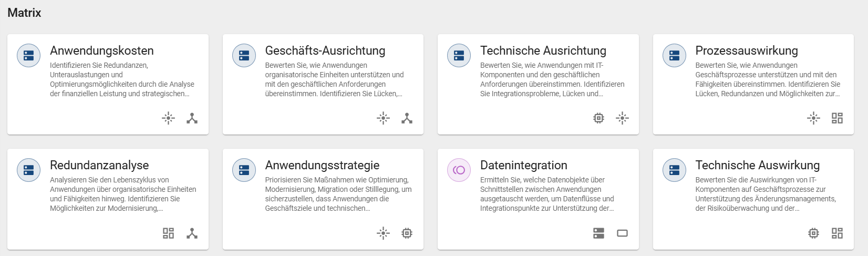Click the grid icon on Prozessauswirkung card
Viewport: 868px width, 256px height.
(837, 118)
